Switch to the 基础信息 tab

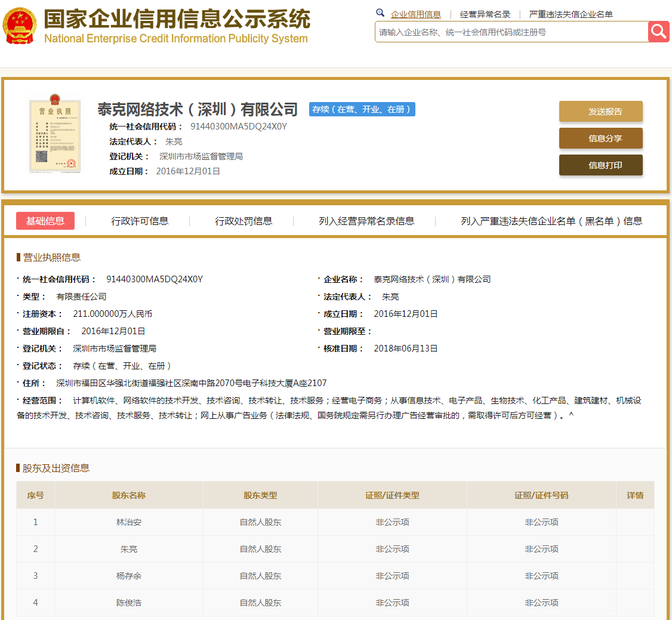(45, 220)
